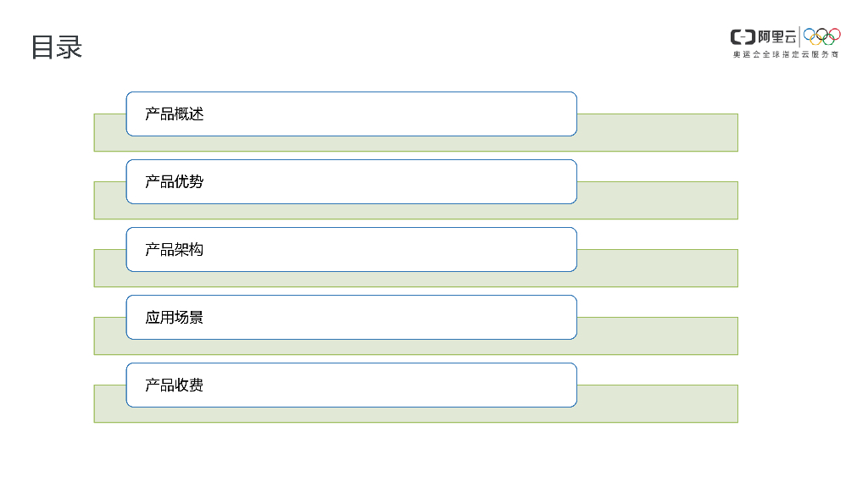Click the 阿里云 logo text
Image resolution: width=868 pixels, height=488 pixels.
pyautogui.click(x=777, y=36)
